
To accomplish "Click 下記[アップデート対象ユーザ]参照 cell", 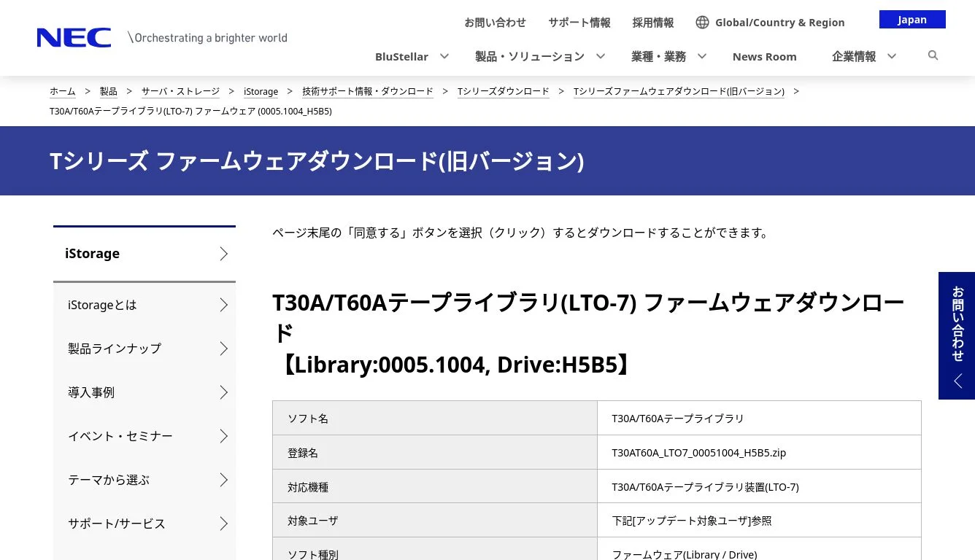I will tap(759, 521).
